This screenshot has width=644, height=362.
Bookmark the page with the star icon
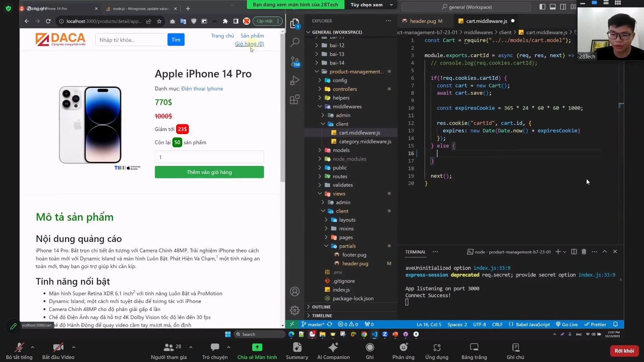point(159,21)
